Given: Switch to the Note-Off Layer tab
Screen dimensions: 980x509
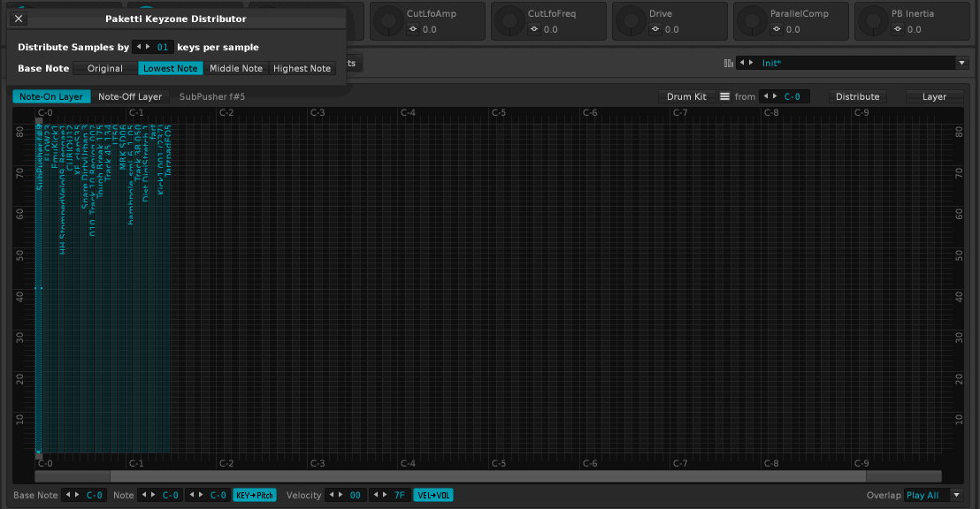Looking at the screenshot, I should pyautogui.click(x=130, y=97).
